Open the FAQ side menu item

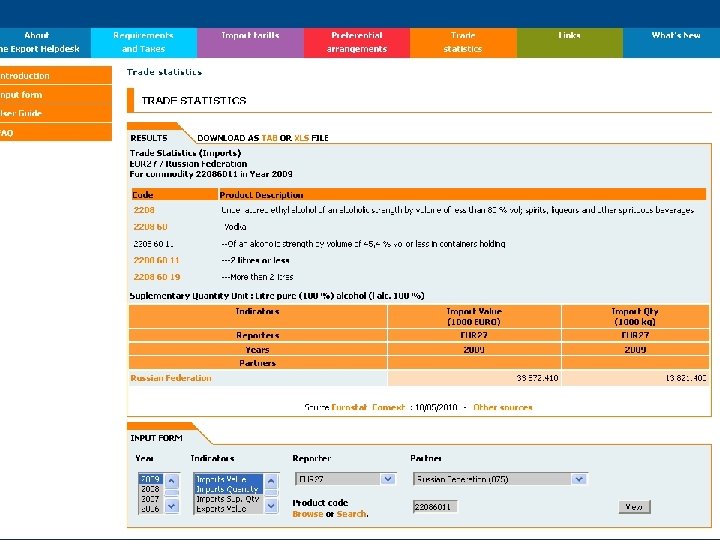tap(56, 132)
